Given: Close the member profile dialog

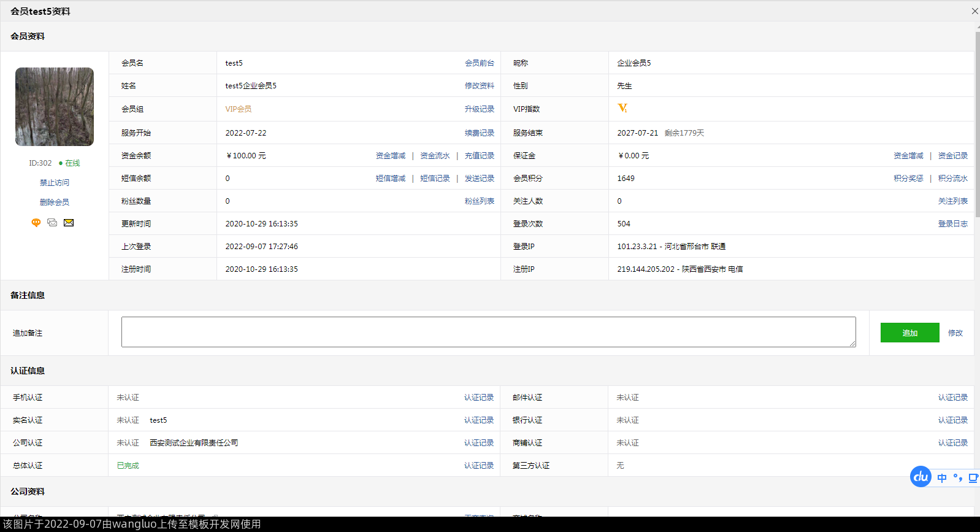Looking at the screenshot, I should (x=974, y=11).
